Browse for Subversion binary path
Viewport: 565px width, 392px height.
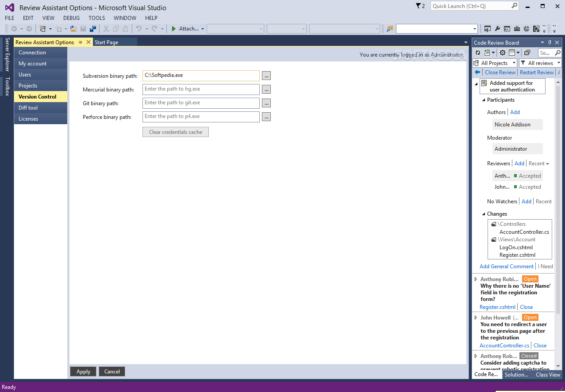click(266, 76)
